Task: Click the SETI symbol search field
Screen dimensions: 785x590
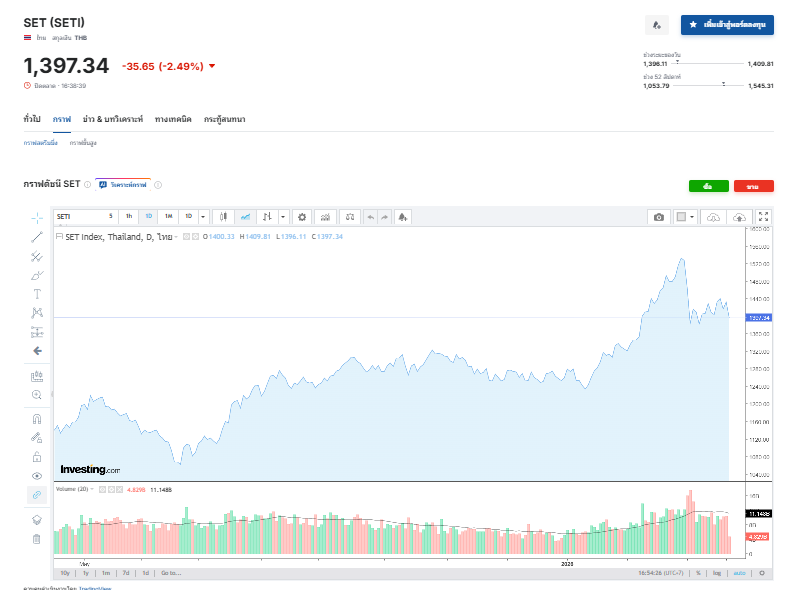Action: click(x=79, y=217)
